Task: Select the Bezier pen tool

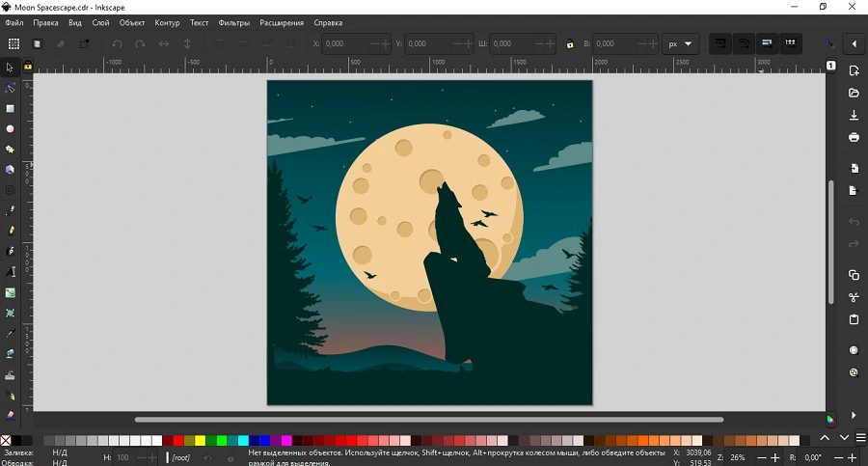Action: [x=10, y=210]
